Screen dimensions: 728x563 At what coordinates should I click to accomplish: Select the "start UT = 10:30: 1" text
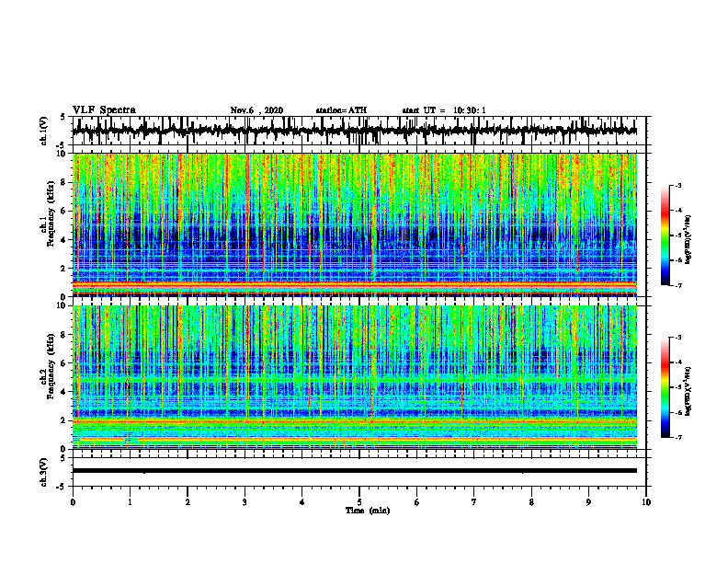(444, 110)
